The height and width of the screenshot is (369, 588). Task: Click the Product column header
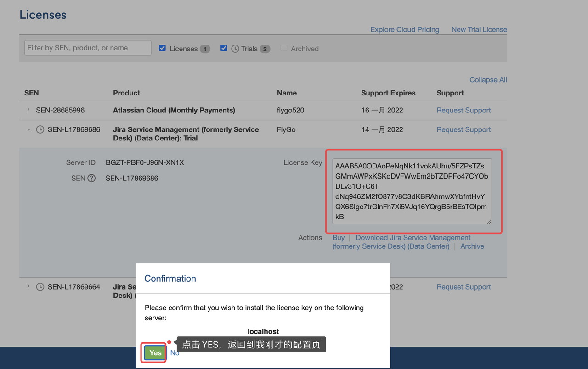[x=127, y=93]
